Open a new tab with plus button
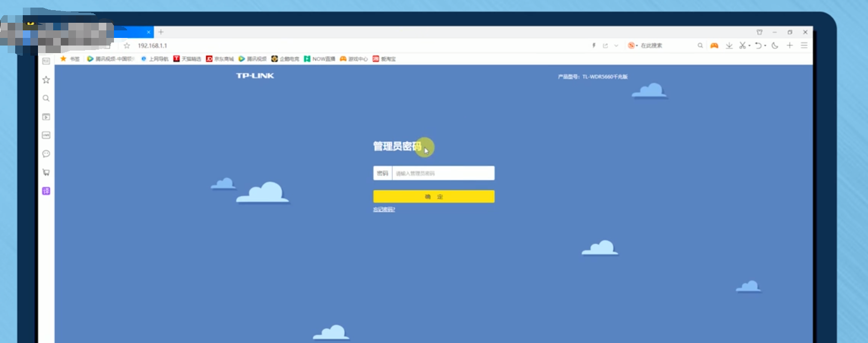Image resolution: width=868 pixels, height=343 pixels. (x=161, y=32)
